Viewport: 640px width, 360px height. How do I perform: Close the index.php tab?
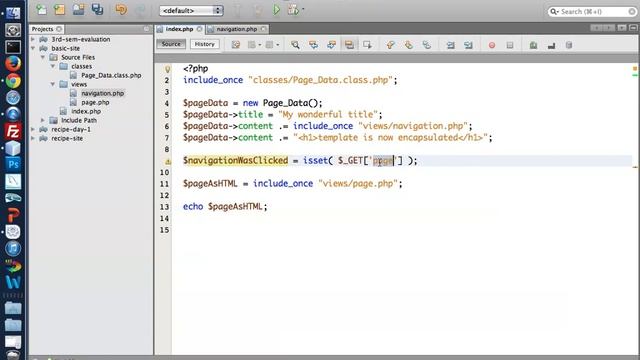click(199, 29)
